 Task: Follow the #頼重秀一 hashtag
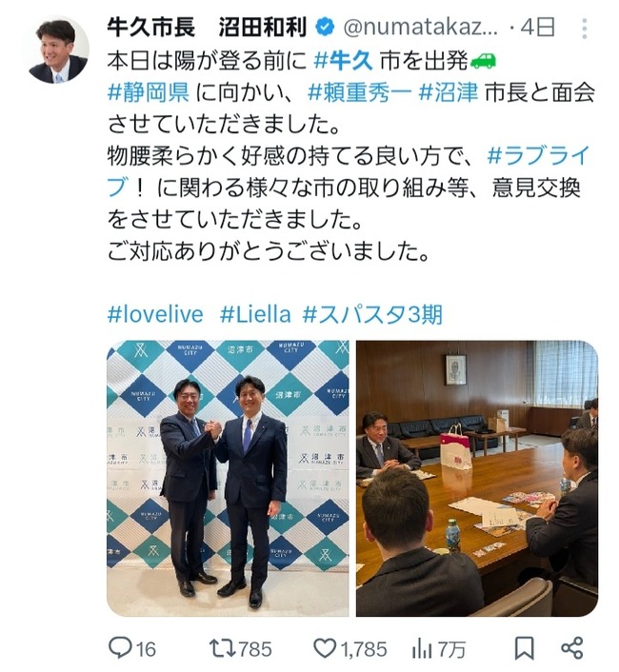pos(359,92)
